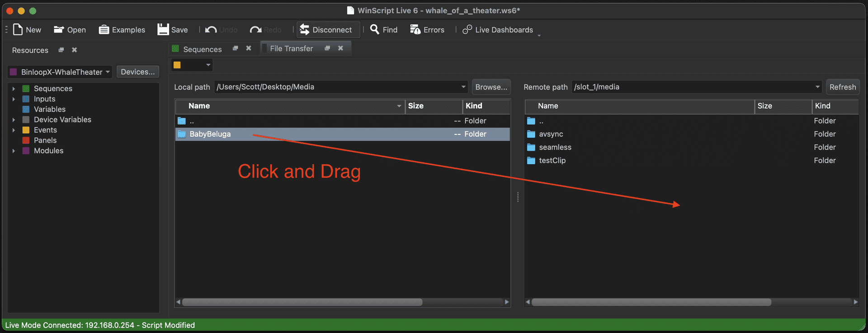
Task: Expand the Sequences tree node
Action: (x=14, y=89)
